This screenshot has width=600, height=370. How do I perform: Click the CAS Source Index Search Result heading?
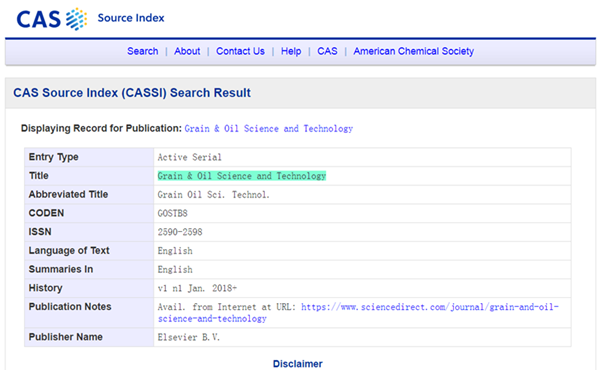pyautogui.click(x=132, y=93)
